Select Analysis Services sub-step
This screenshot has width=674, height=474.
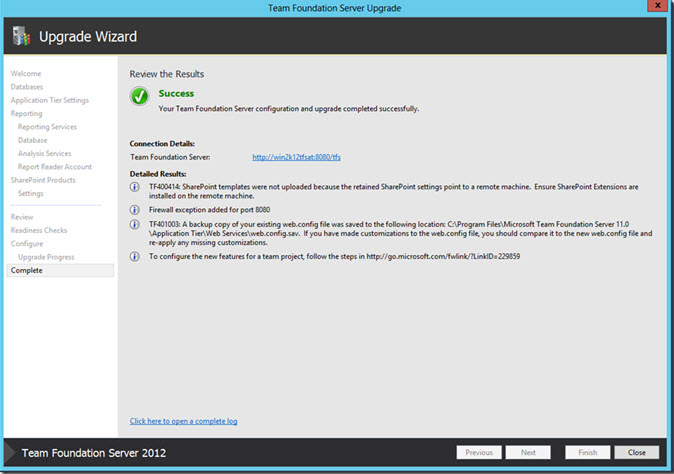click(45, 153)
